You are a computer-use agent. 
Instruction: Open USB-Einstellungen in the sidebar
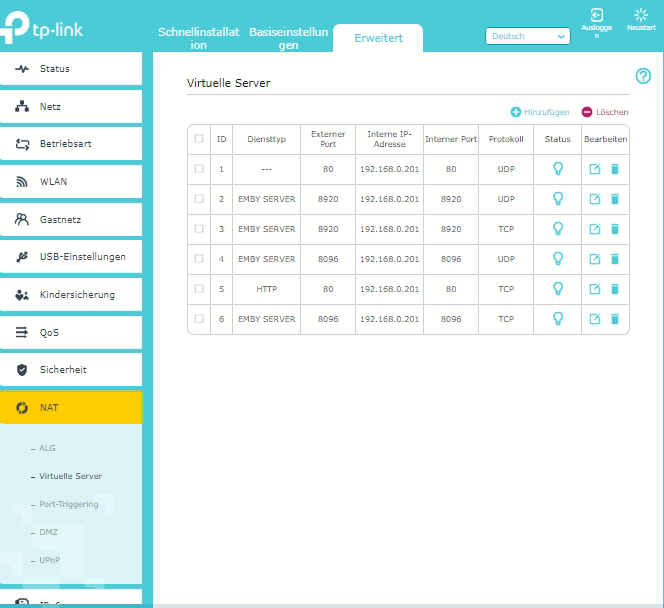[x=71, y=257]
